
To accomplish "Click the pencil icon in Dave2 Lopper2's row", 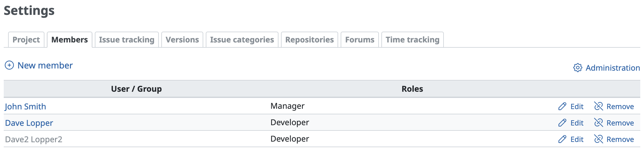I will coord(562,139).
